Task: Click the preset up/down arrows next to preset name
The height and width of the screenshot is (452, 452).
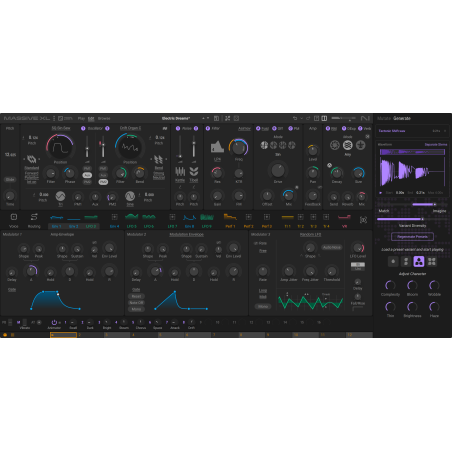Action: coord(205,118)
